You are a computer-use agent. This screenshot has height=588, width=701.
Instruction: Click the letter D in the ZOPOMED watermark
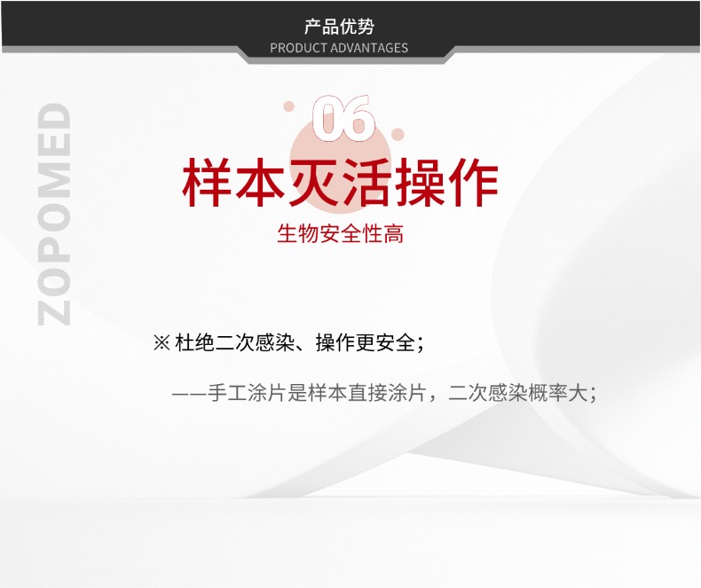[x=55, y=117]
